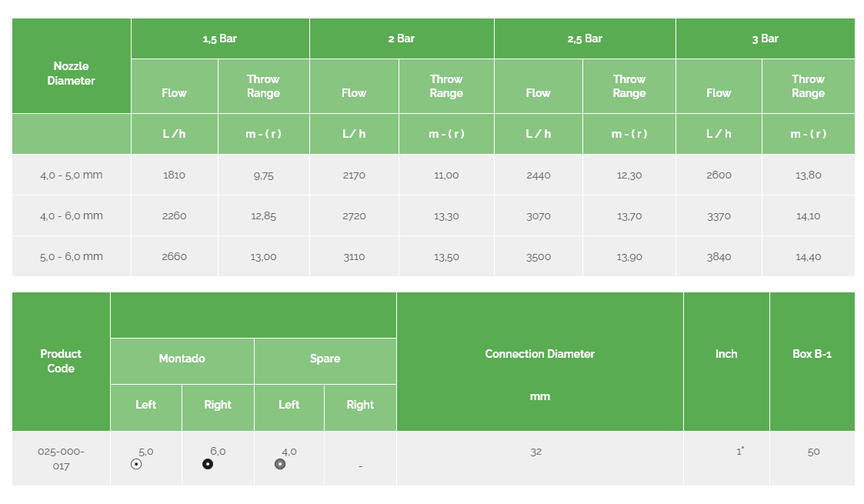Select product code 025-000-017 cell
Viewport: 864px width, 504px height.
pyautogui.click(x=61, y=459)
